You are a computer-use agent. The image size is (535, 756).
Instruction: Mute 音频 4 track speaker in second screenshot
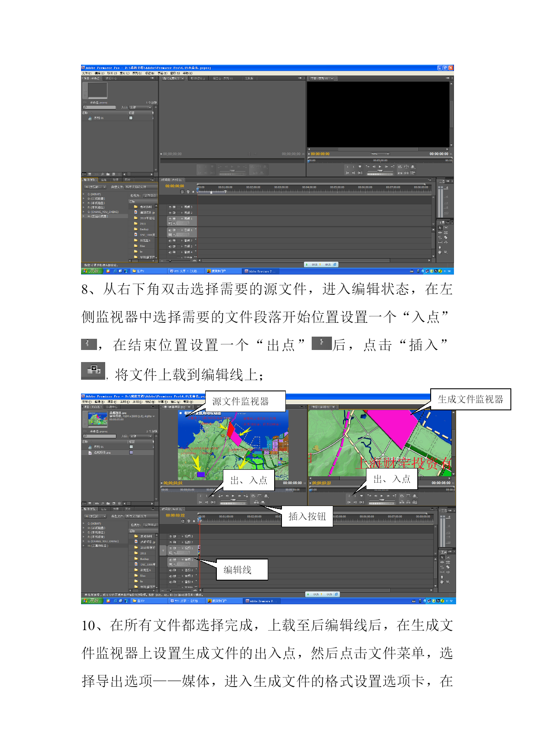coord(170,582)
